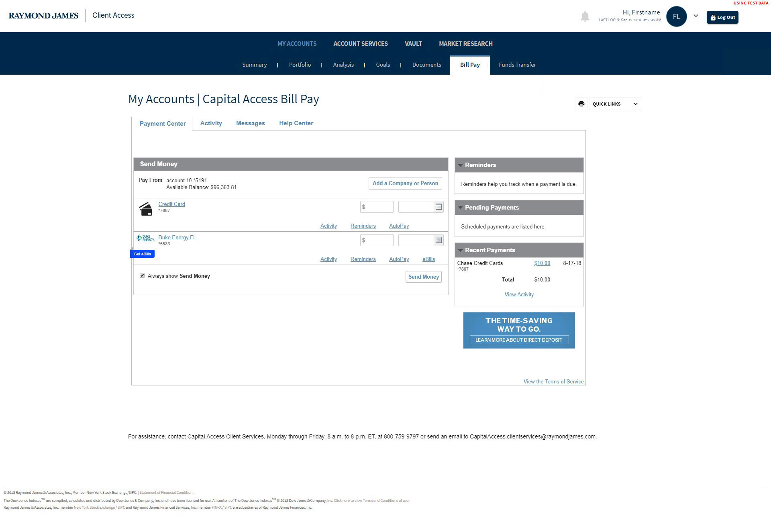Open Account Services menu

coord(361,43)
